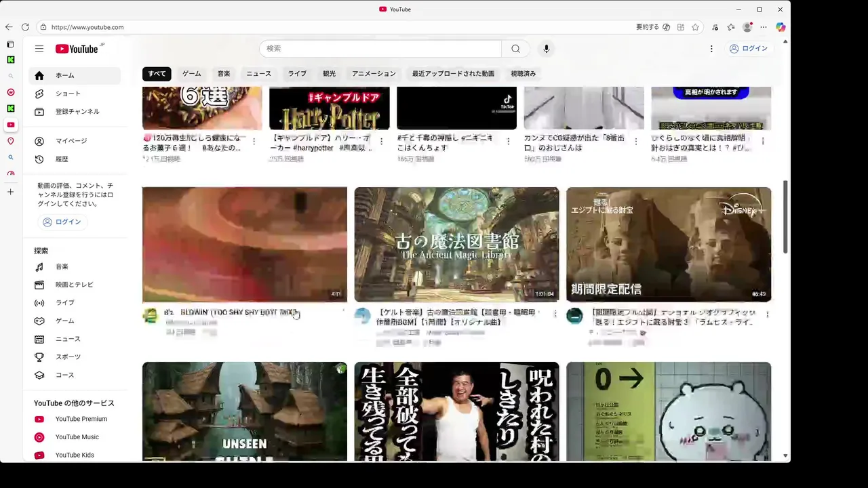Image resolution: width=868 pixels, height=488 pixels.
Task: Open the tab actions icon in browser sidebar
Action: coord(10,44)
